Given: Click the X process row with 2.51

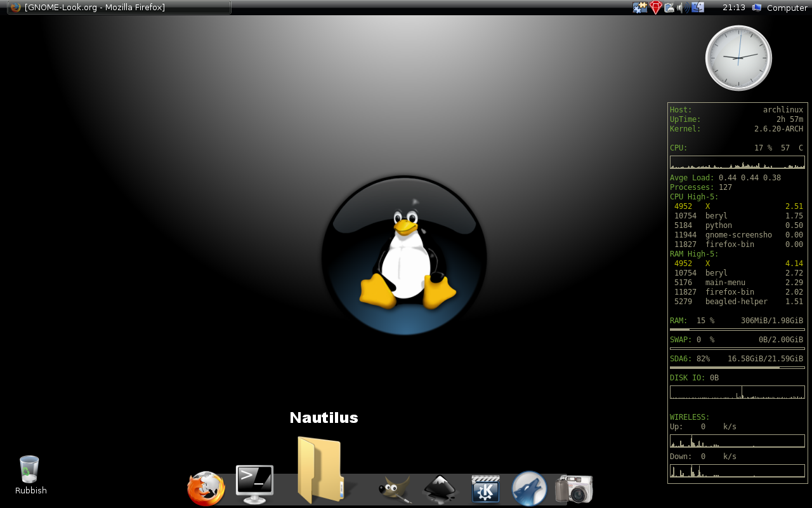Looking at the screenshot, I should pos(738,206).
